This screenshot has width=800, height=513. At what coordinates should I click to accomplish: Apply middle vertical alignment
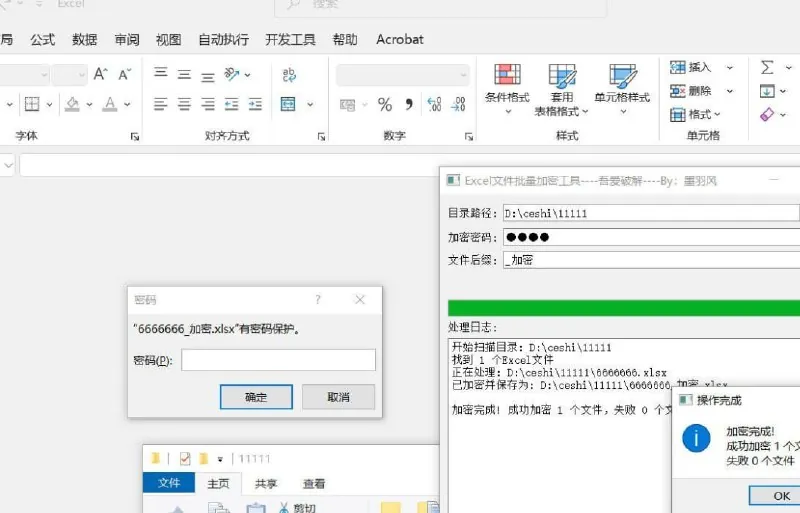pyautogui.click(x=184, y=75)
